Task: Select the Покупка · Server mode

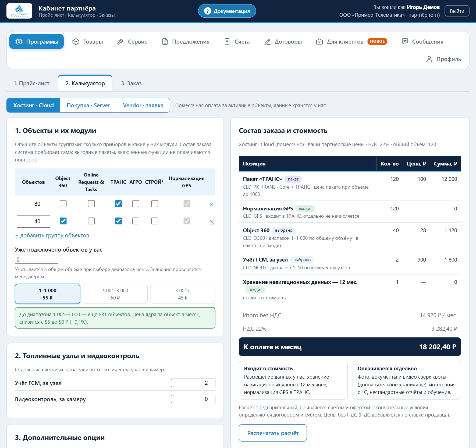Action: pos(88,105)
